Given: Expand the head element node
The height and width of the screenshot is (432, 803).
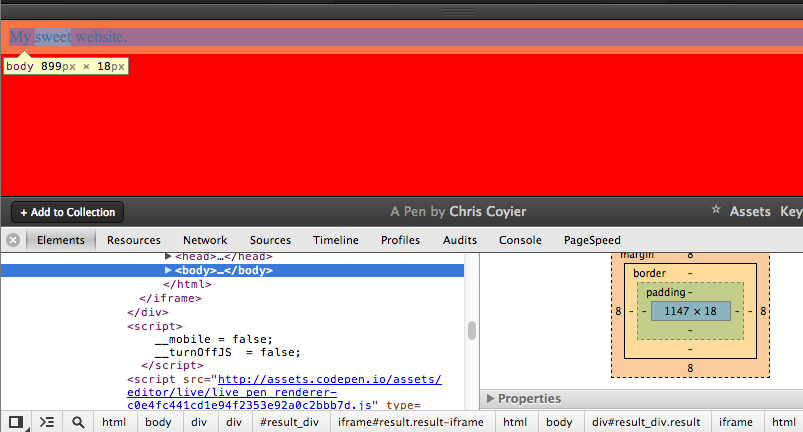Looking at the screenshot, I should 167,256.
